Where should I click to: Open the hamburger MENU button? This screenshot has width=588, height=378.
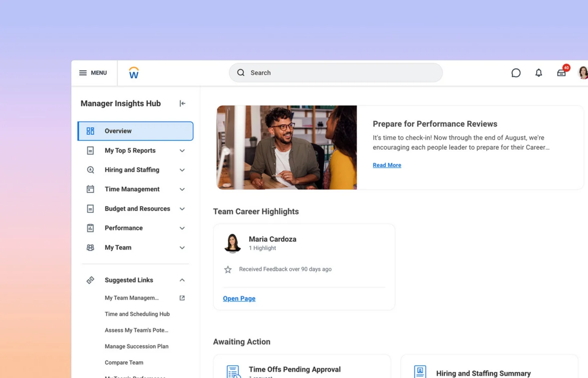tap(93, 73)
